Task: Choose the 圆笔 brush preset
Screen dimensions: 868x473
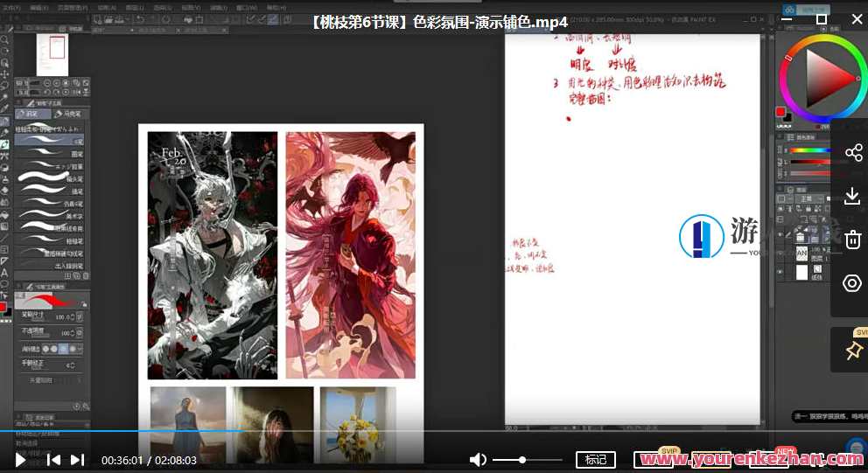Action: point(49,154)
